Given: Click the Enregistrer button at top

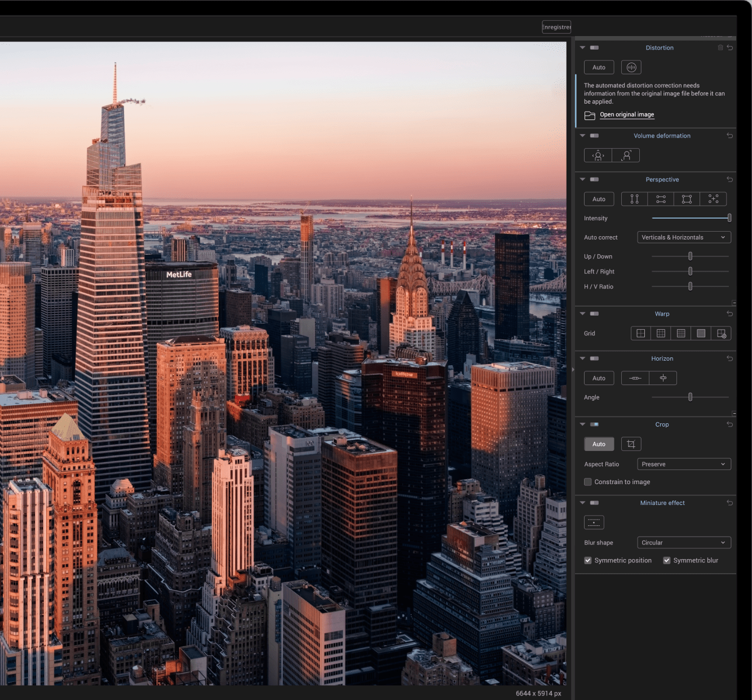Looking at the screenshot, I should (556, 27).
